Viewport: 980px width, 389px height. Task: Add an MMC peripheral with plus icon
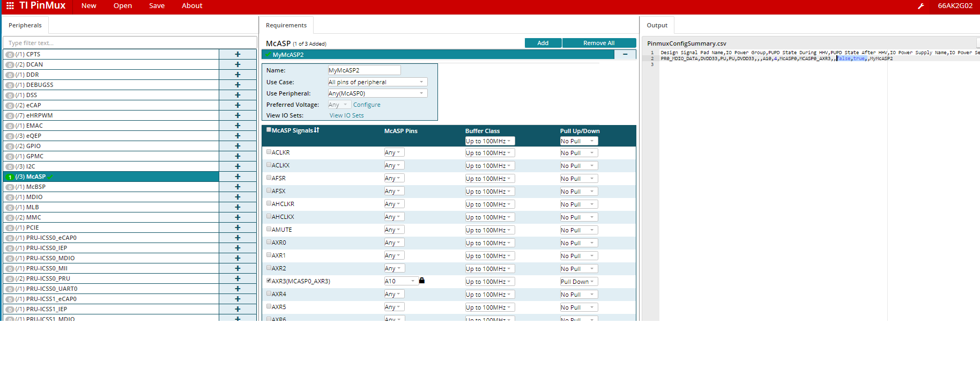click(237, 217)
